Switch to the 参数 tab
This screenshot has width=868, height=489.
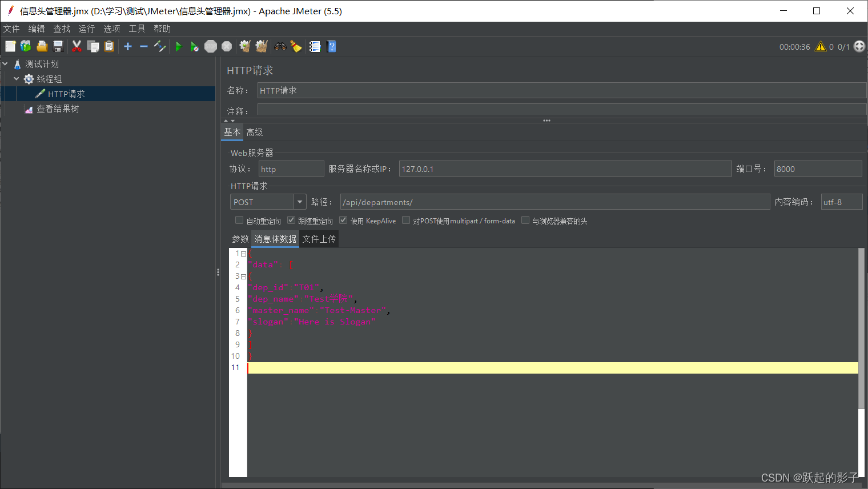tap(240, 239)
